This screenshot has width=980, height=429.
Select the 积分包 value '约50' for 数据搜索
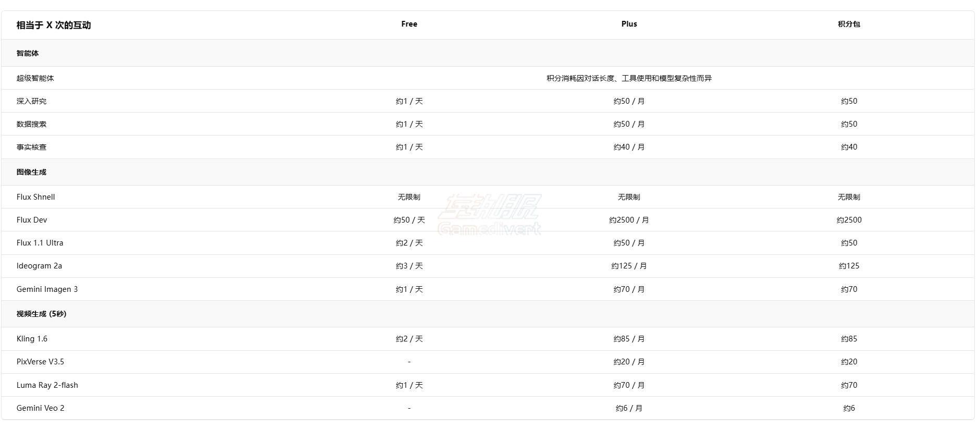849,124
